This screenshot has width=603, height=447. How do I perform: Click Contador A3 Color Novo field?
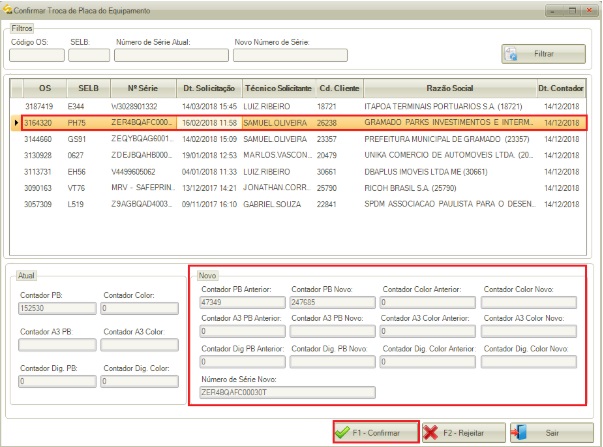pos(529,331)
